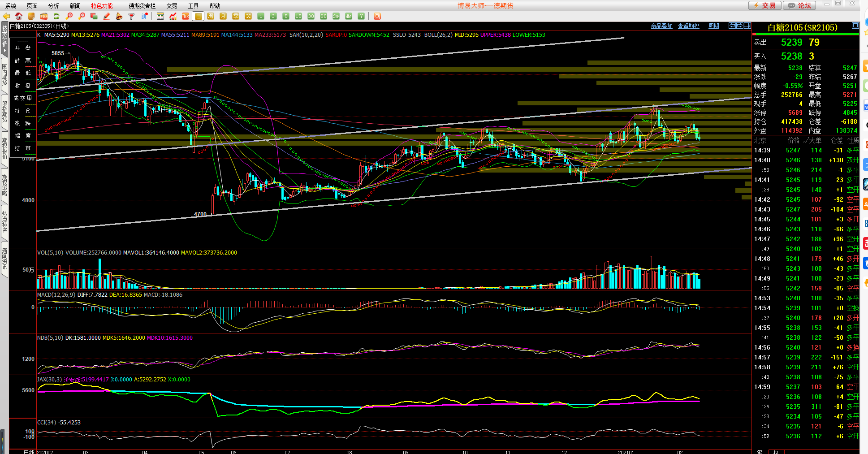Click the overlapping windows icon
The height and width of the screenshot is (454, 868).
tap(94, 16)
